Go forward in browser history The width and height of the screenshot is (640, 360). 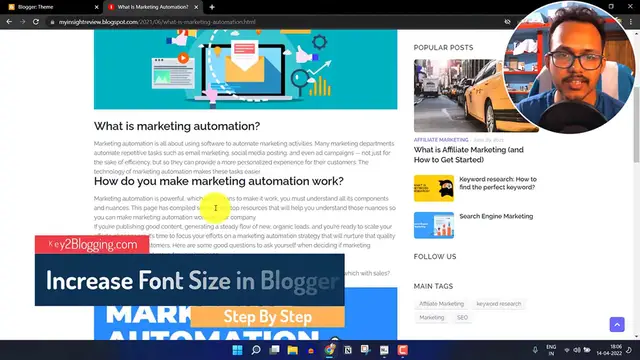tap(22, 22)
